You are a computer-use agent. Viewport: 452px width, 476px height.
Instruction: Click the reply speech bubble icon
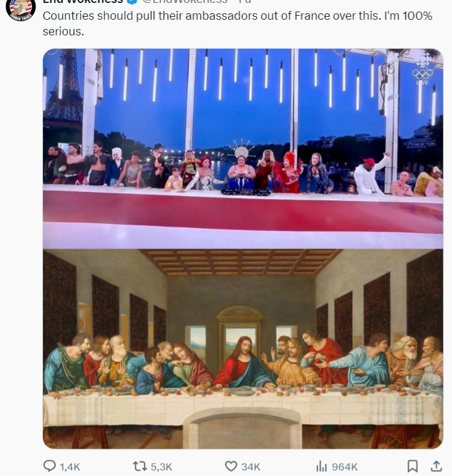tap(50, 466)
